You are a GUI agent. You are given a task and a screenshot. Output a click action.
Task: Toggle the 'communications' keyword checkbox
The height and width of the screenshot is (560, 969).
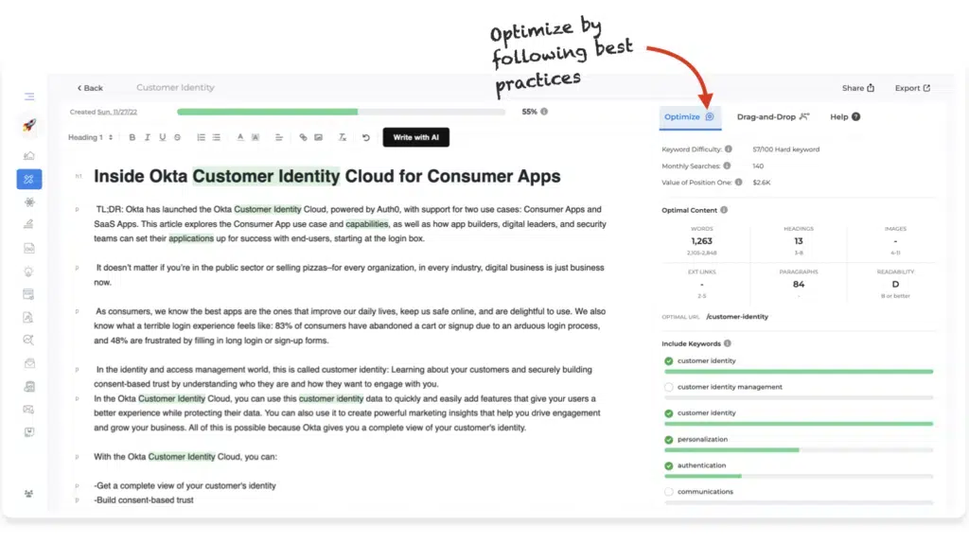669,492
